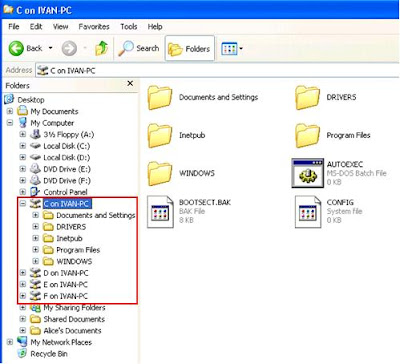
Task: Open the Views dropdown arrow
Action: point(241,49)
